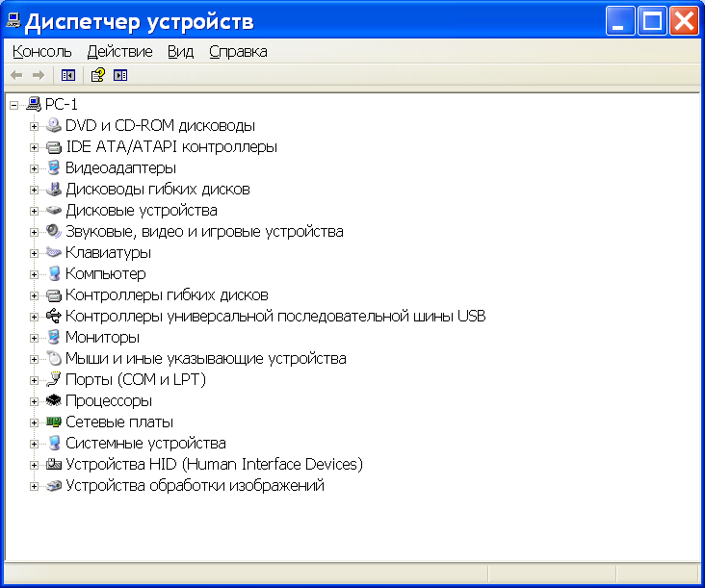The height and width of the screenshot is (588, 705).
Task: Select the Клавиатуры label
Action: tap(108, 252)
